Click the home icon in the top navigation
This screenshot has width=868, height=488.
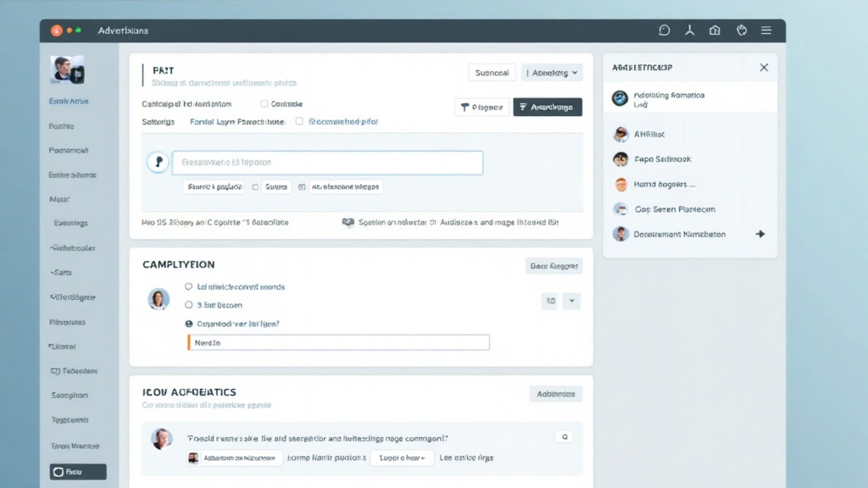[715, 30]
